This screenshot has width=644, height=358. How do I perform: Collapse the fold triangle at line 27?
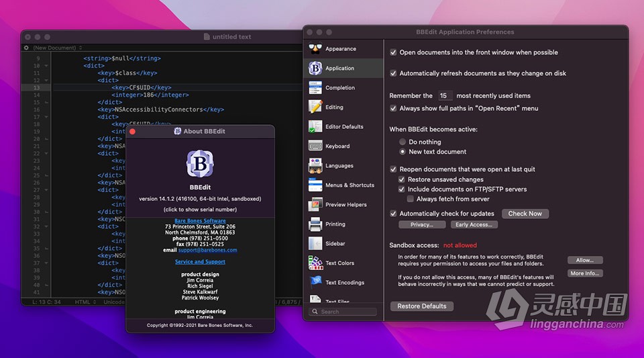(x=46, y=190)
